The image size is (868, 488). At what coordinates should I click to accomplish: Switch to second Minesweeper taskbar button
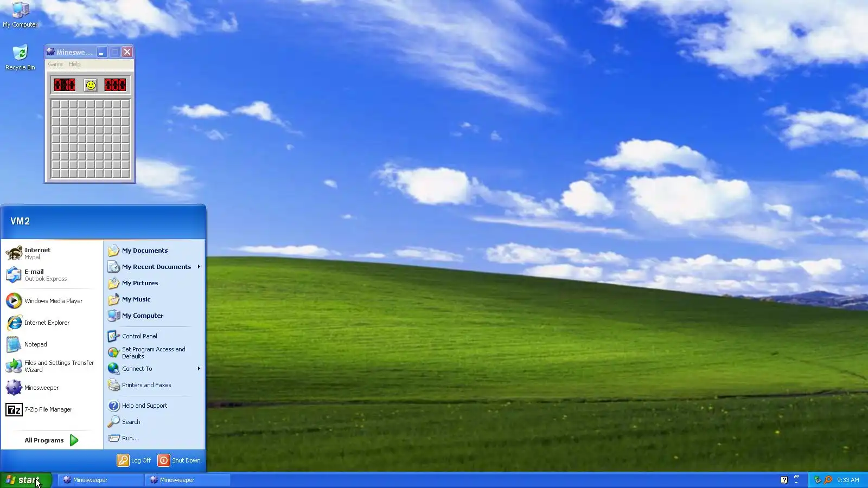tap(187, 480)
